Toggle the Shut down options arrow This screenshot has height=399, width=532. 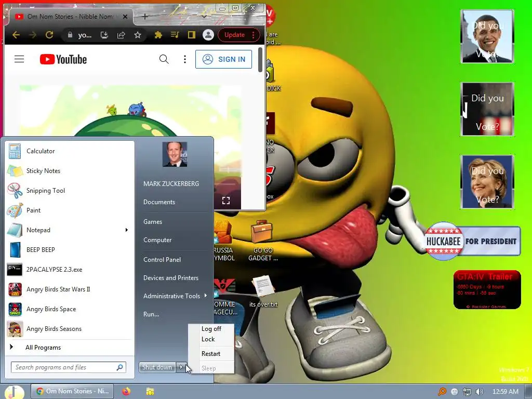(x=181, y=367)
